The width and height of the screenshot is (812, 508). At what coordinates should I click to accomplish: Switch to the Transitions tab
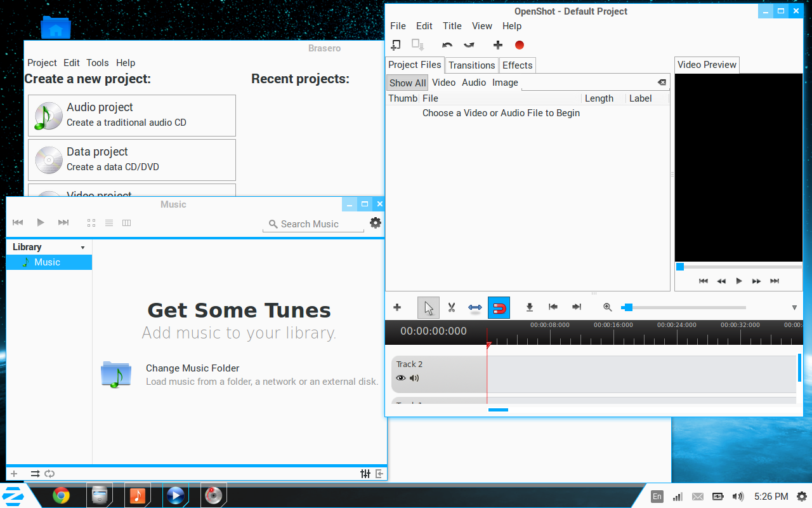tap(472, 65)
